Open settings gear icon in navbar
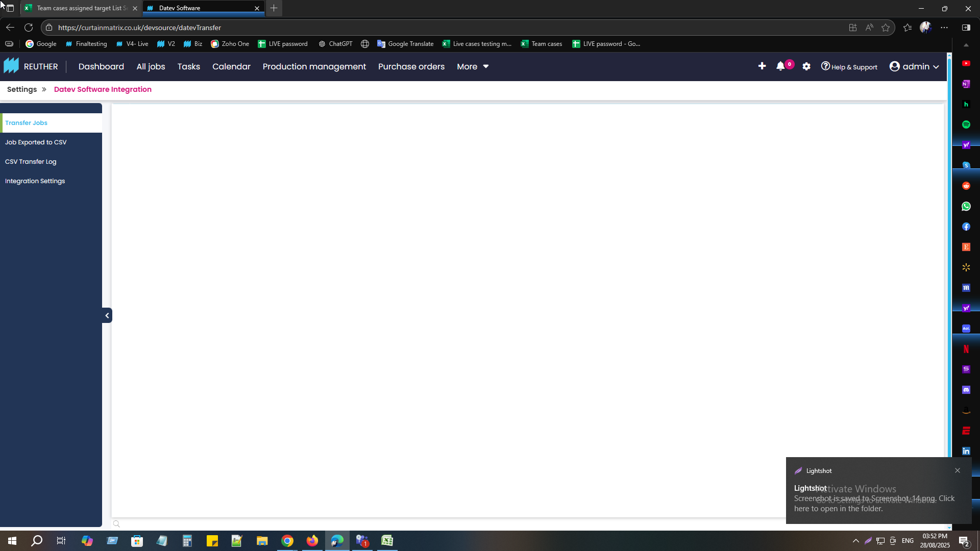The height and width of the screenshot is (551, 980). point(806,66)
